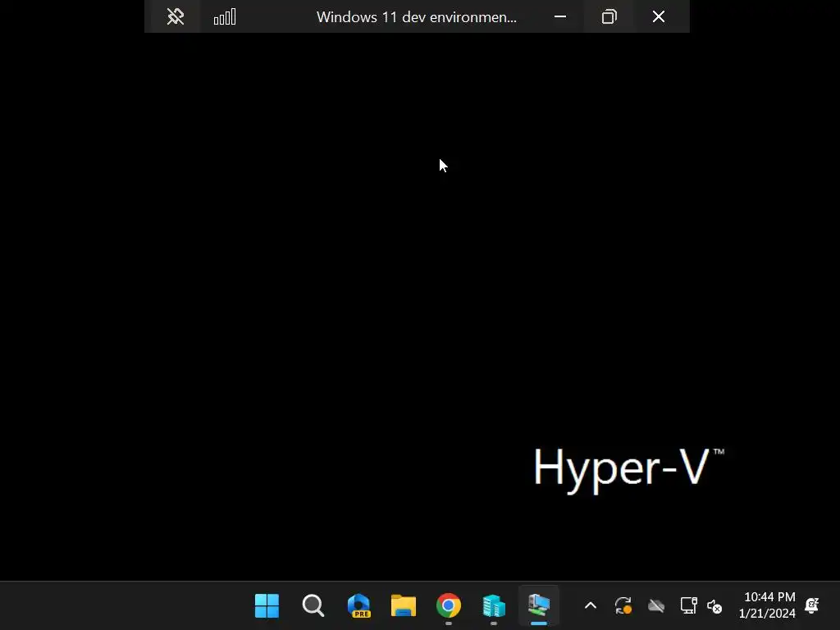Close the Windows 11 dev environment connection
This screenshot has height=630, width=840.
(659, 16)
